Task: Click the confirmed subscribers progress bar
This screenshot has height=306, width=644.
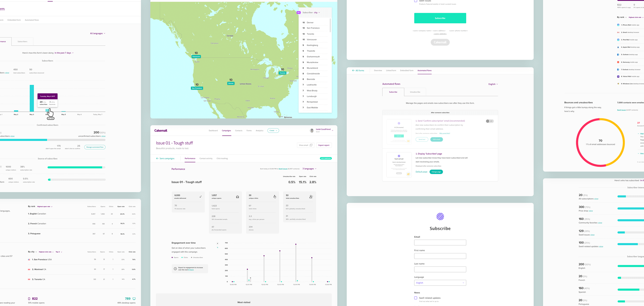Action: 53,140
